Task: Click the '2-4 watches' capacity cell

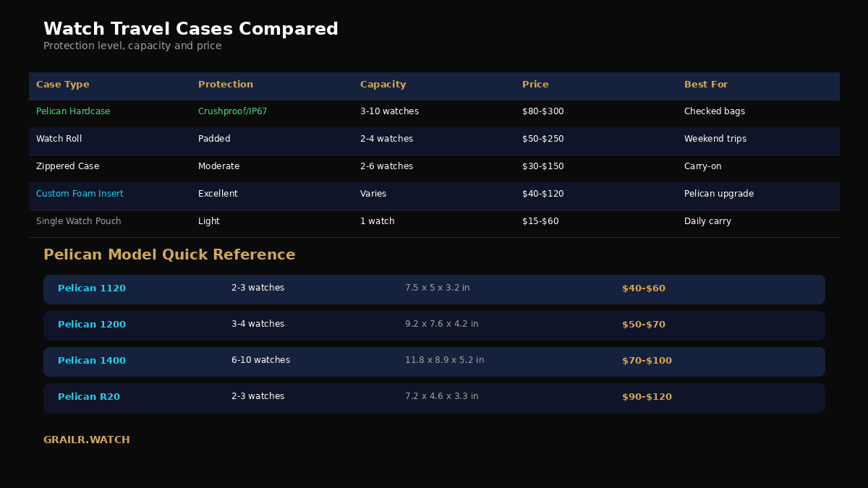Action: pos(387,139)
